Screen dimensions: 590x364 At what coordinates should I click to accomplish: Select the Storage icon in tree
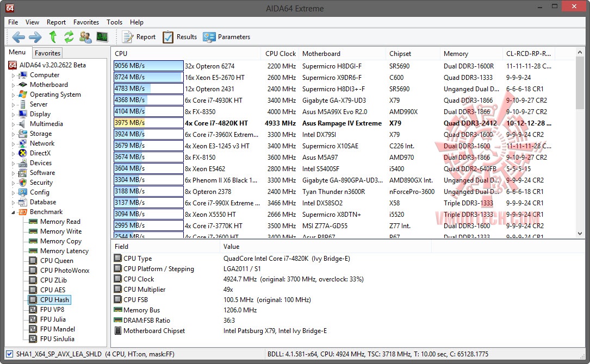click(x=23, y=134)
